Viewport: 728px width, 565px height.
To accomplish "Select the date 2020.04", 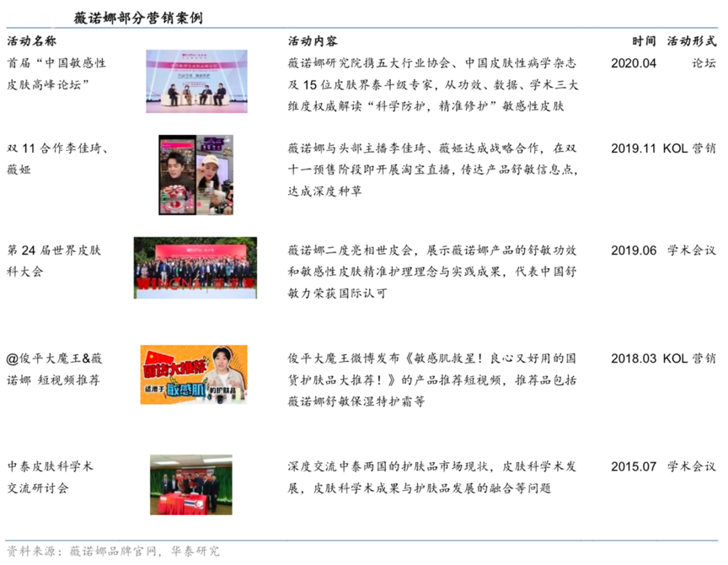I will (x=633, y=63).
